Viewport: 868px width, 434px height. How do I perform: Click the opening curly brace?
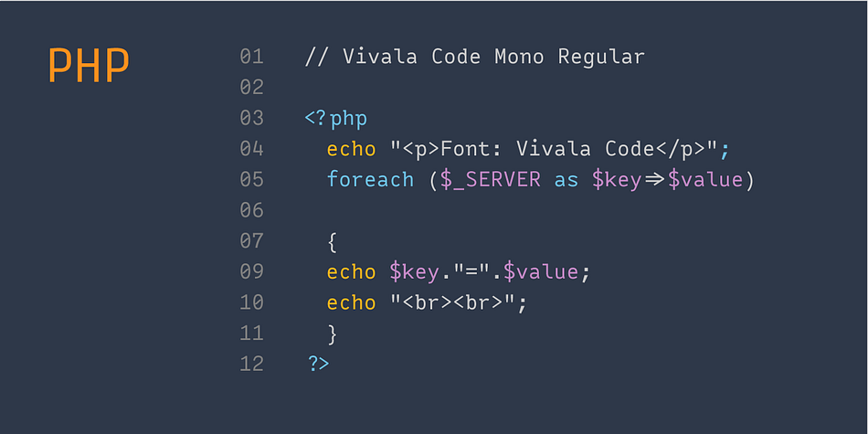333,241
